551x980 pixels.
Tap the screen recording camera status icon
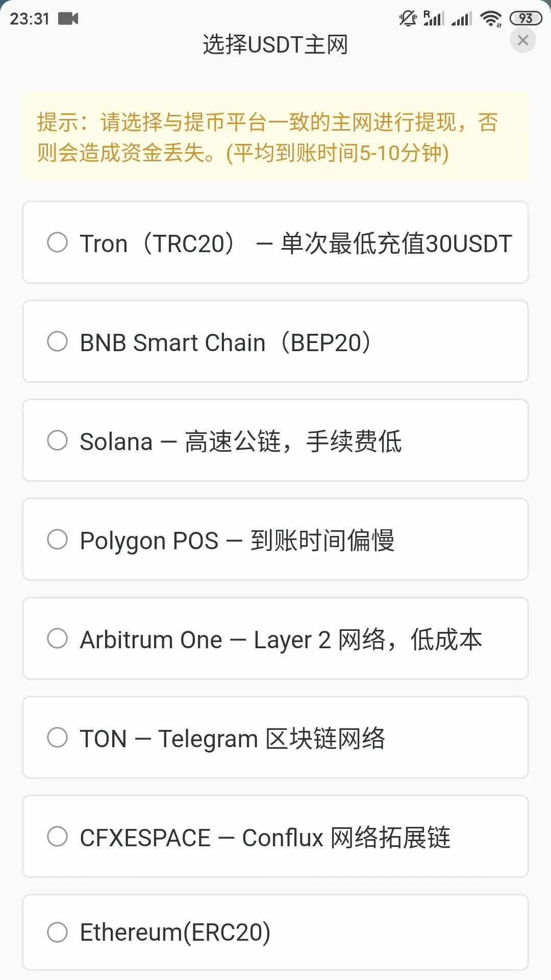tap(68, 19)
